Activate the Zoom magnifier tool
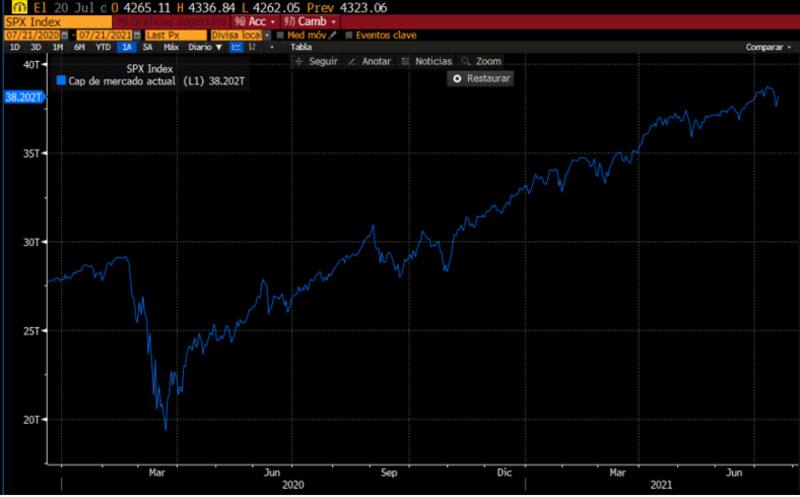Image resolution: width=800 pixels, height=497 pixels. [x=482, y=61]
